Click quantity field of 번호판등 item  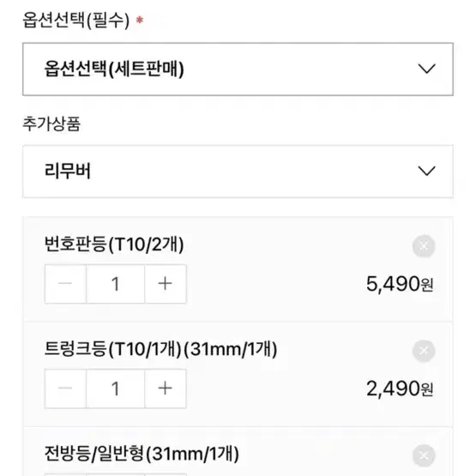pos(116,284)
